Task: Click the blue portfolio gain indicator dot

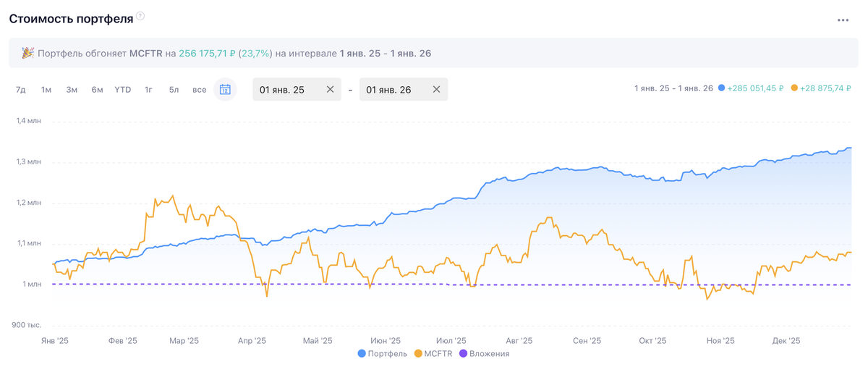Action: pos(721,88)
